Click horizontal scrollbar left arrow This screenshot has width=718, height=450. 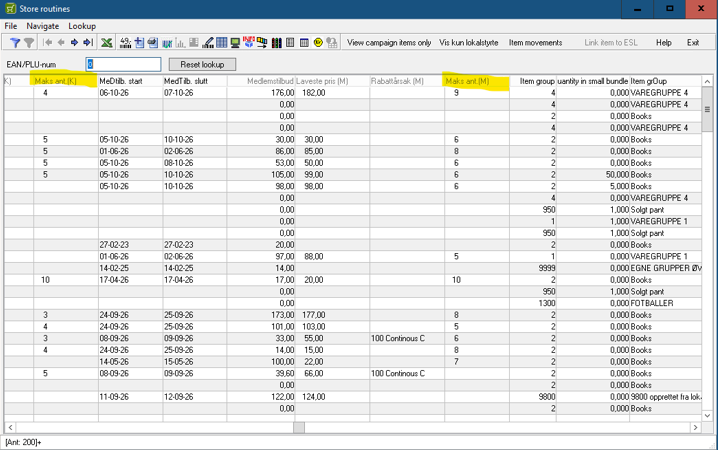tap(10, 427)
